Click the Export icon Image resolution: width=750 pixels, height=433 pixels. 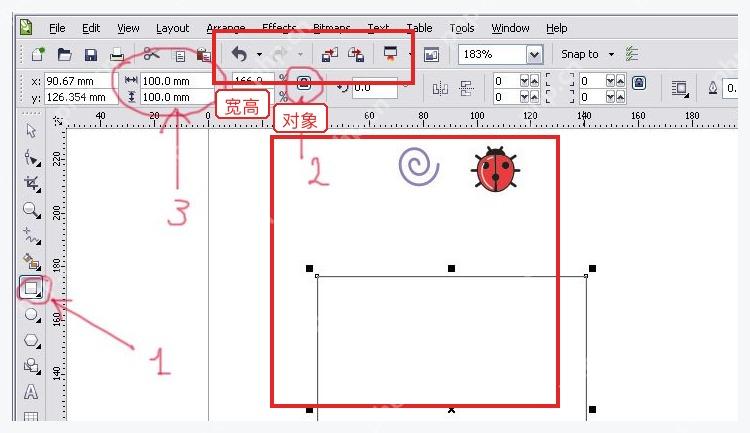coord(356,55)
